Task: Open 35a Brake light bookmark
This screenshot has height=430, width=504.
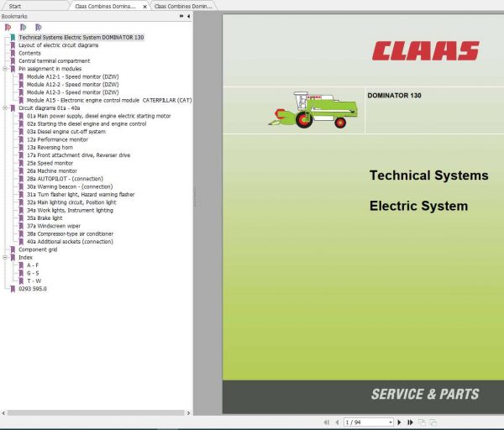Action: tap(45, 218)
